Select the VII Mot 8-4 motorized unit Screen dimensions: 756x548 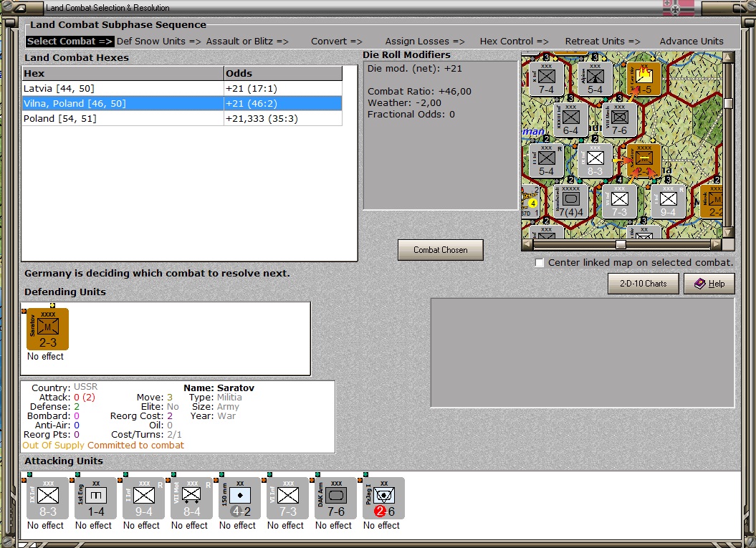point(192,499)
